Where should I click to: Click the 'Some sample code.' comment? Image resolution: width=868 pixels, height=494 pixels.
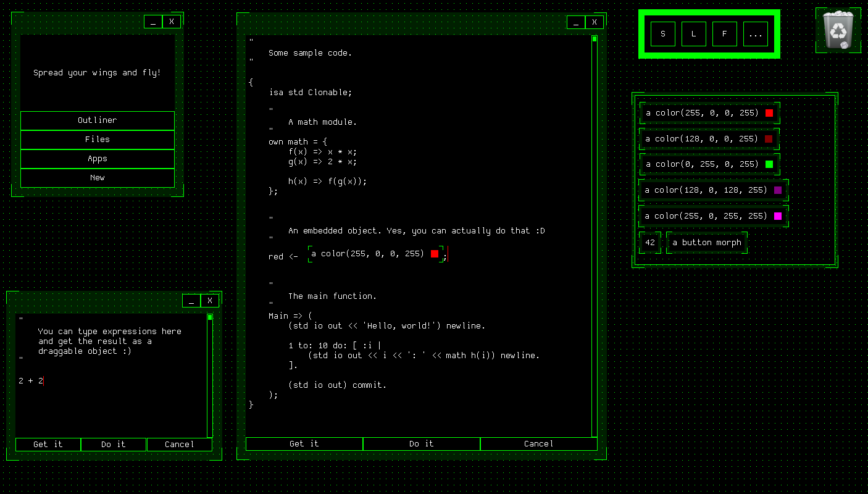310,53
